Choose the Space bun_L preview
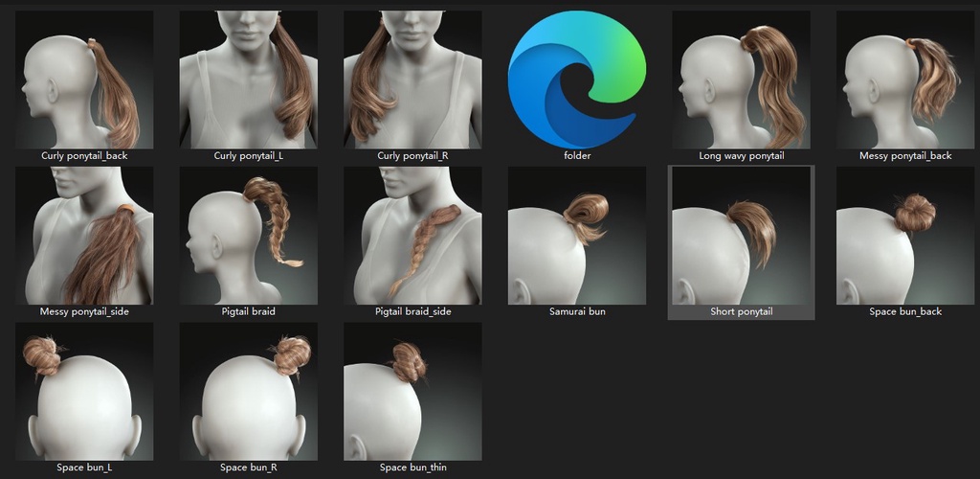Image resolution: width=980 pixels, height=479 pixels. coord(84,392)
